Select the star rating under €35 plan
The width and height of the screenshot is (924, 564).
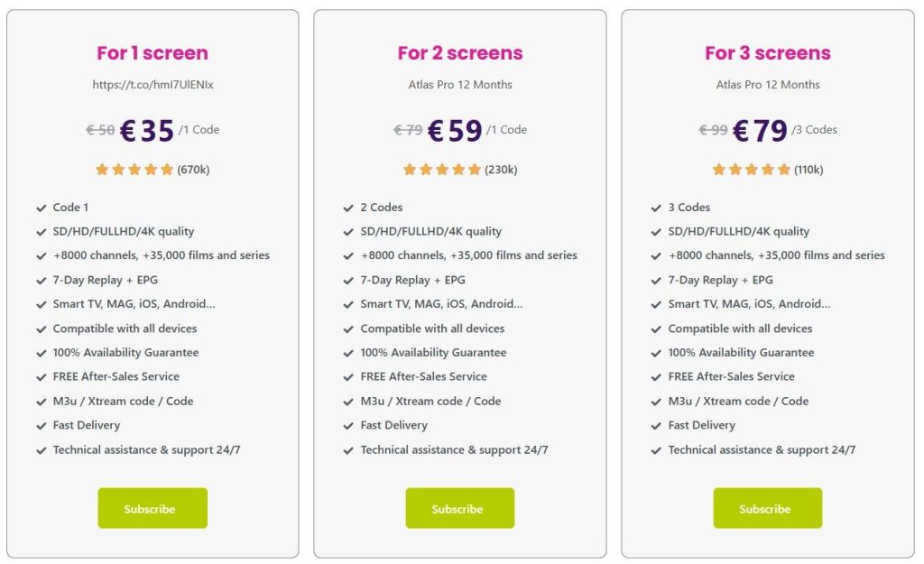pos(134,169)
